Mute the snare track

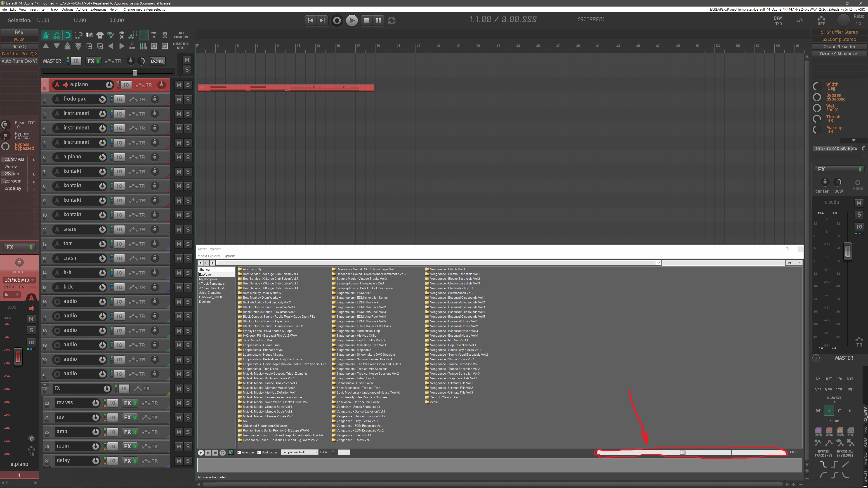pyautogui.click(x=179, y=230)
